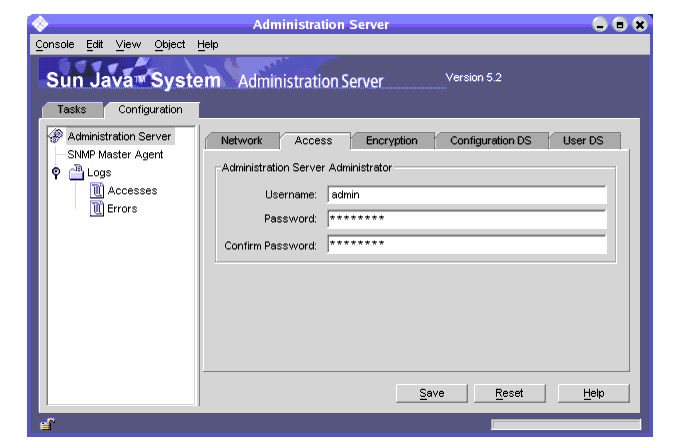The height and width of the screenshot is (441, 680).
Task: Open the User DS tab
Action: (x=583, y=140)
